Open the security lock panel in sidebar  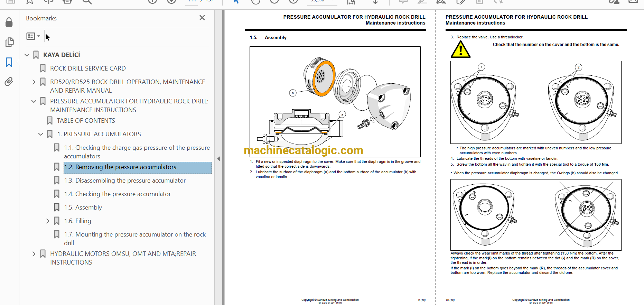point(9,22)
